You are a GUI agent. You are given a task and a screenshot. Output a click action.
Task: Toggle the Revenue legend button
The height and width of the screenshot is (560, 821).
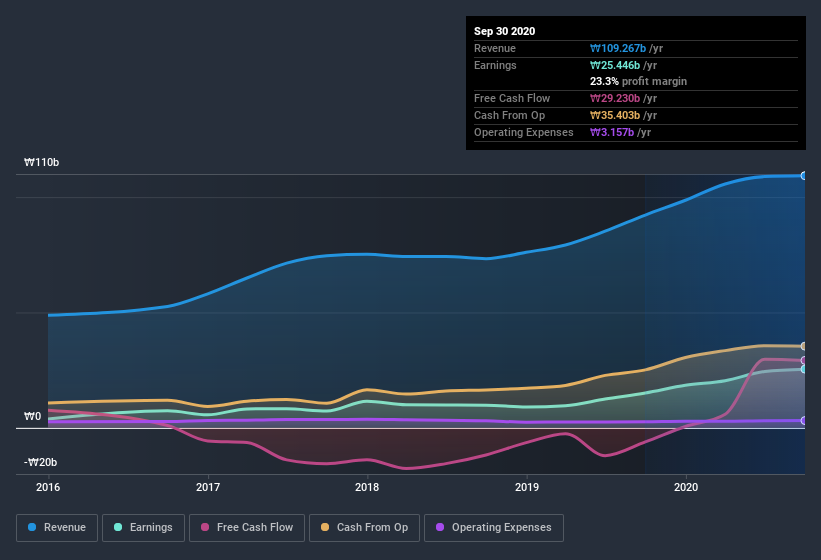pos(57,528)
